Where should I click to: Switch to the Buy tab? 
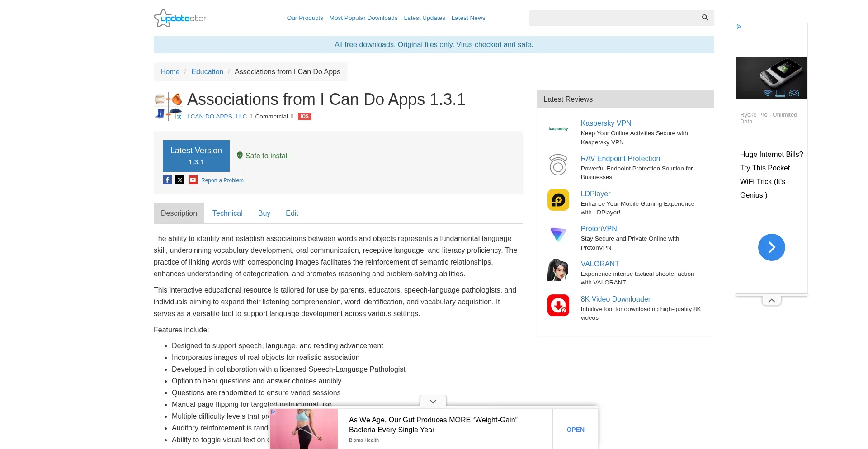264,213
